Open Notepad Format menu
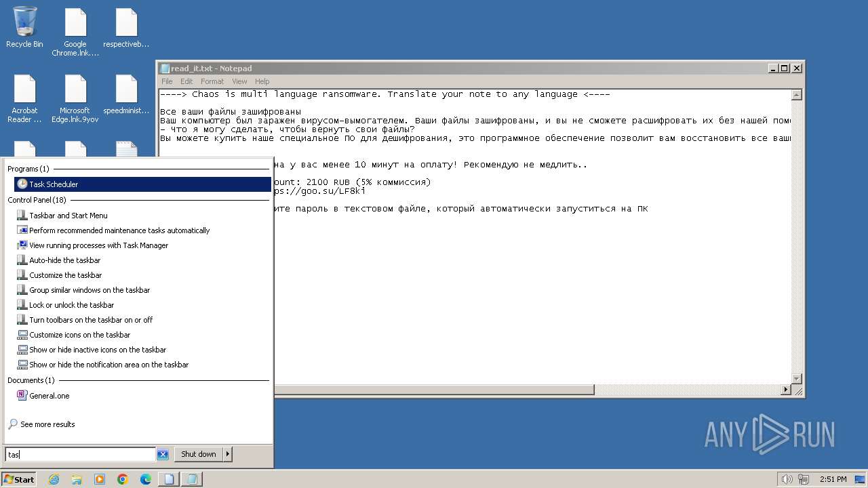The height and width of the screenshot is (488, 868). tap(212, 81)
